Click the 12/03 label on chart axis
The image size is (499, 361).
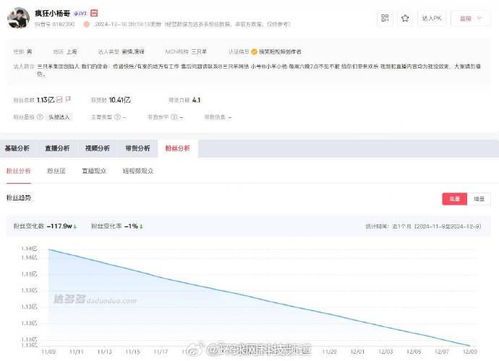click(x=386, y=352)
